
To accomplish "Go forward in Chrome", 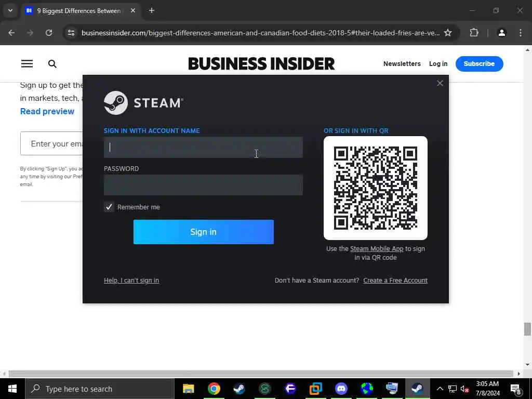I will 30,33.
